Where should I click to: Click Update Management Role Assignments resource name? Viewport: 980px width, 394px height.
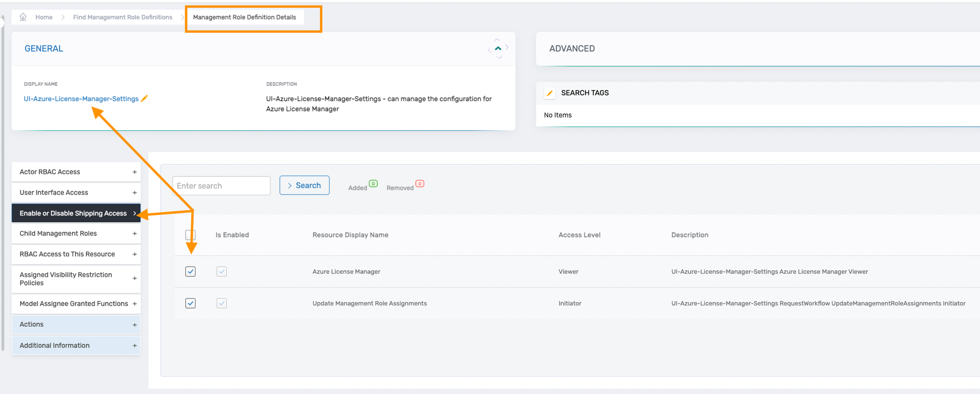[370, 303]
